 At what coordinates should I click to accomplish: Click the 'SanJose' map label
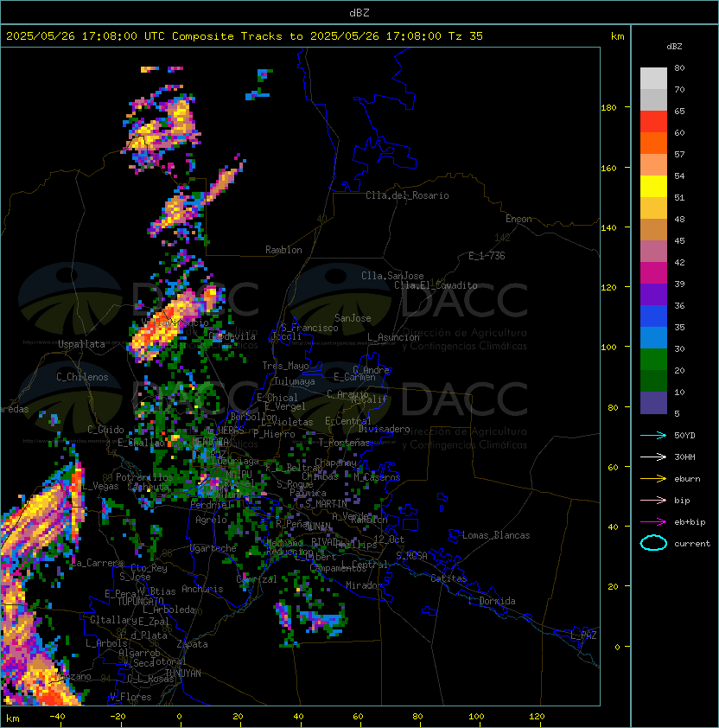[x=353, y=318]
